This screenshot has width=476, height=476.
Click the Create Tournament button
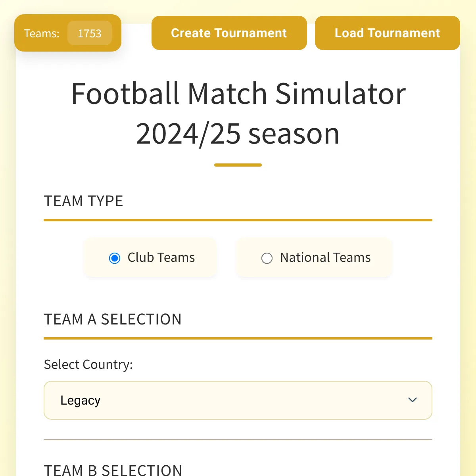[229, 33]
